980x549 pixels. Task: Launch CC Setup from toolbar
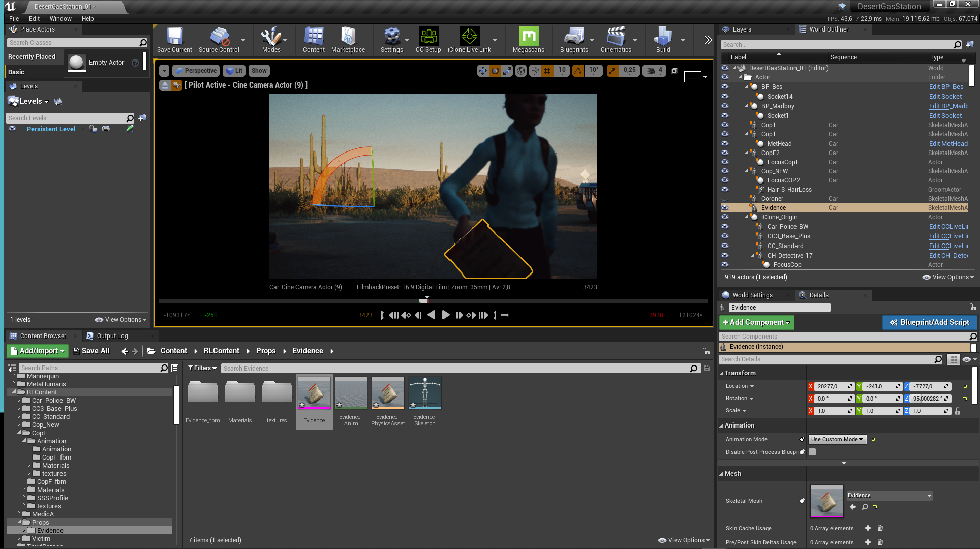coord(428,40)
